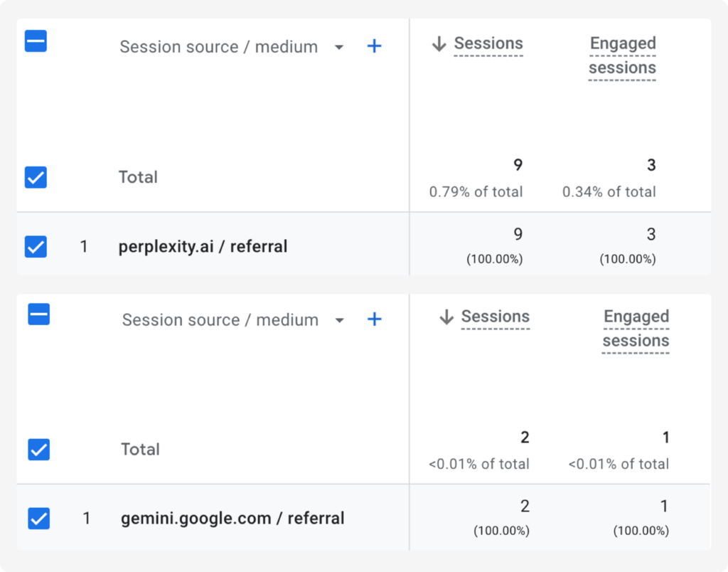The height and width of the screenshot is (572, 728).
Task: Uncheck the gemini.google.com / referral row checkbox
Action: [x=39, y=518]
